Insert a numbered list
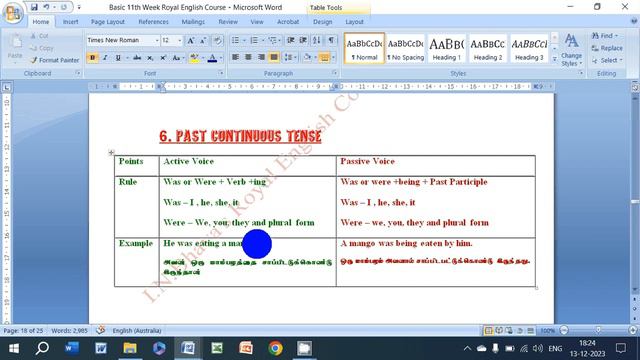 point(254,40)
